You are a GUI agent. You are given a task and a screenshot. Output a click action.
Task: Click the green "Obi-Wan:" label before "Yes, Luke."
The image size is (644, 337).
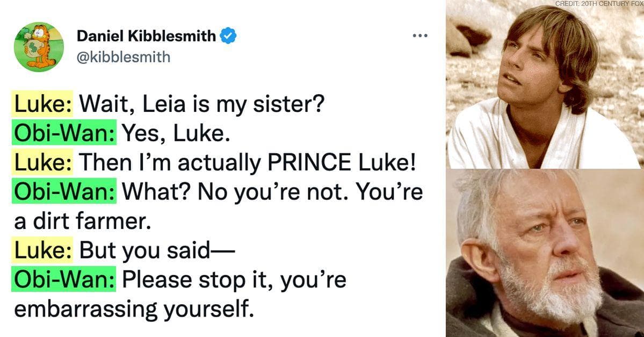63,133
